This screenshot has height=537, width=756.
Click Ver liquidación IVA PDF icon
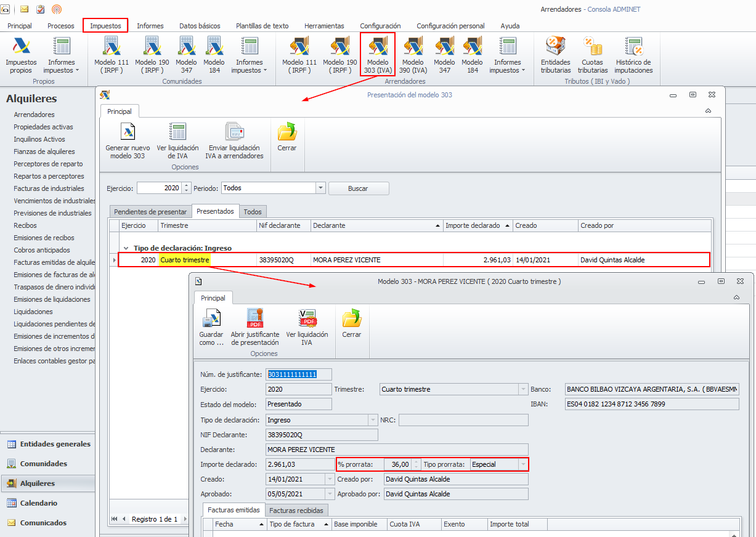(x=307, y=328)
